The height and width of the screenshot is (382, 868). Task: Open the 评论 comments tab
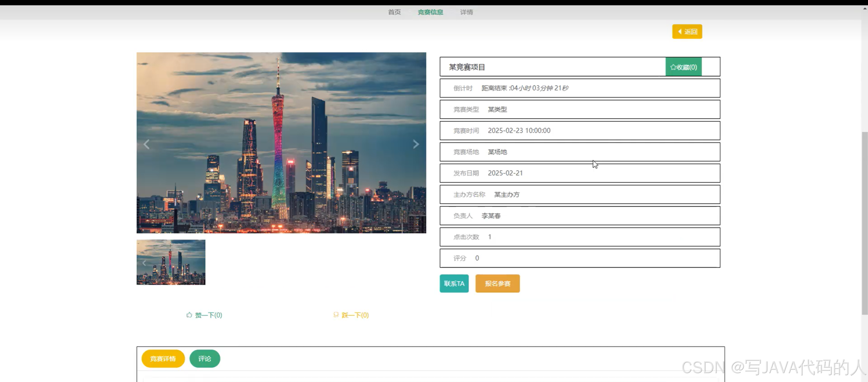coord(205,358)
